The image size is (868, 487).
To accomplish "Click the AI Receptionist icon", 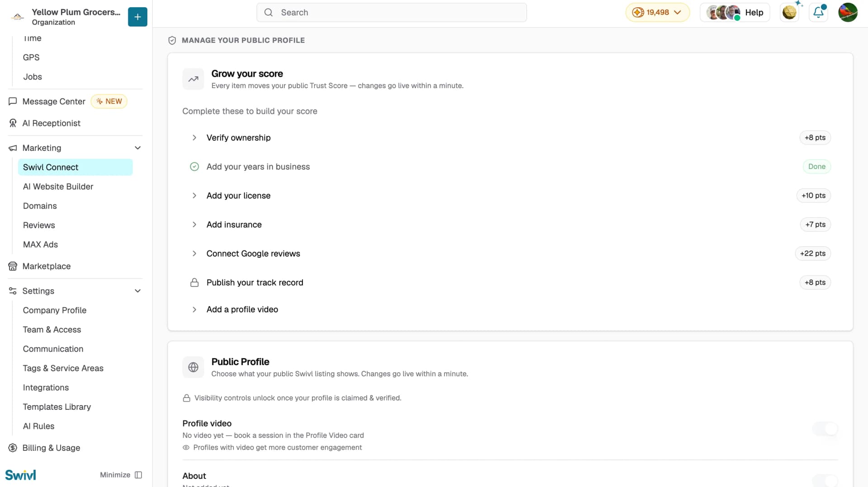I will [13, 123].
